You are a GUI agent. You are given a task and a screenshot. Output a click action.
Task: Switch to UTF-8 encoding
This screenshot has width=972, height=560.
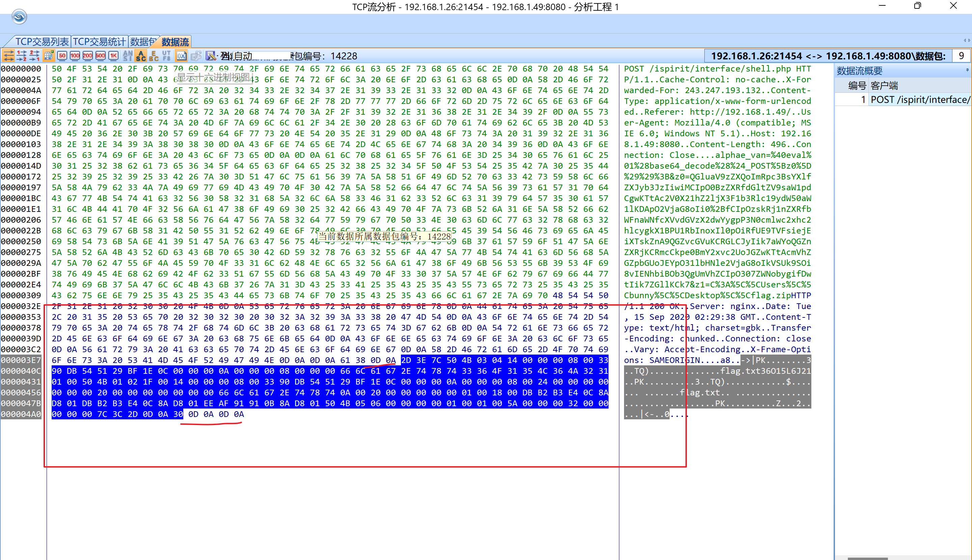[x=166, y=56]
